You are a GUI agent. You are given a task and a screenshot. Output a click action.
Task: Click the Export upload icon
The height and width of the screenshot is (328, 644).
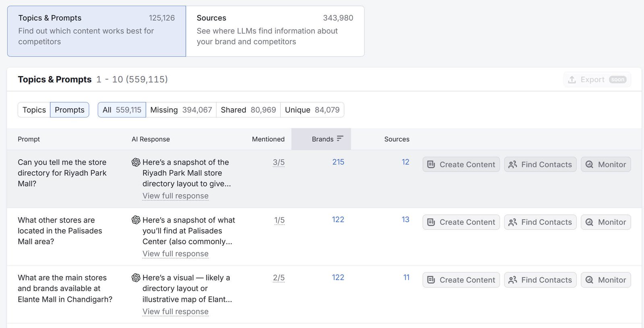point(572,80)
